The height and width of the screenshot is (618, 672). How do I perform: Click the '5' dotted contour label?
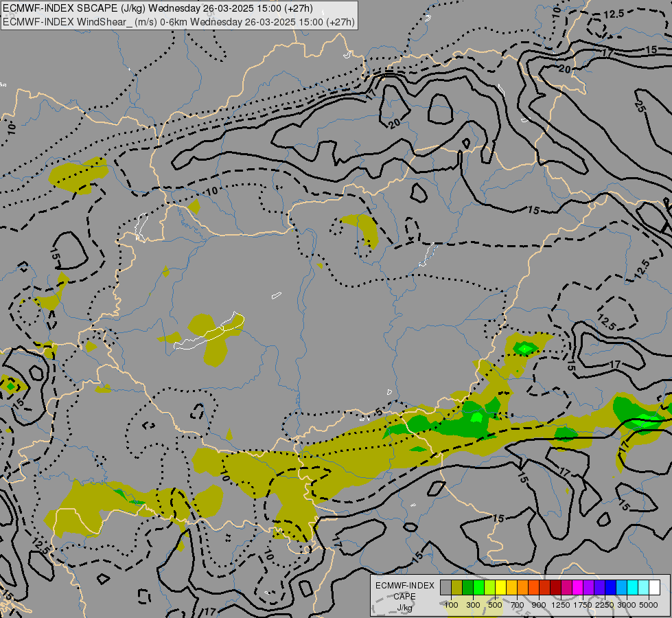(378, 412)
